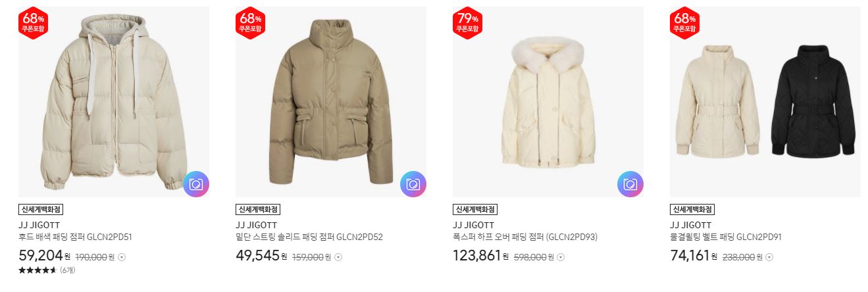Expand price details arrow next to 159,000원
This screenshot has width=868, height=292.
[338, 257]
